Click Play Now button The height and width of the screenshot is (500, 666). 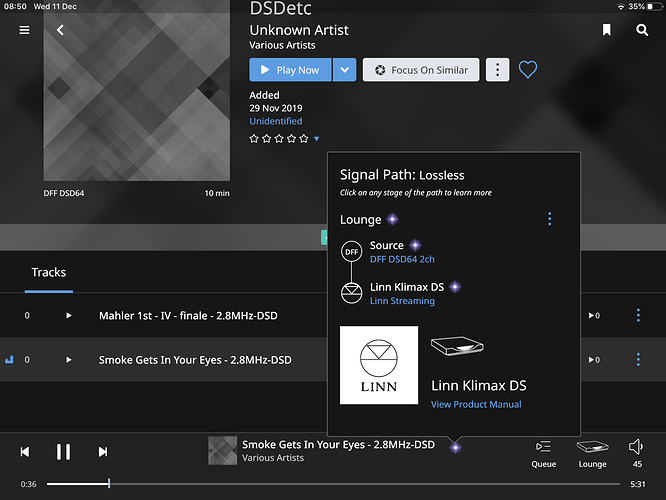(290, 70)
